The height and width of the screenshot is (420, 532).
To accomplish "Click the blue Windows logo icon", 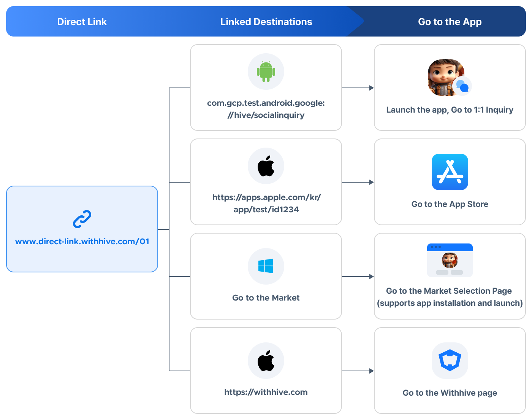I will tap(266, 266).
